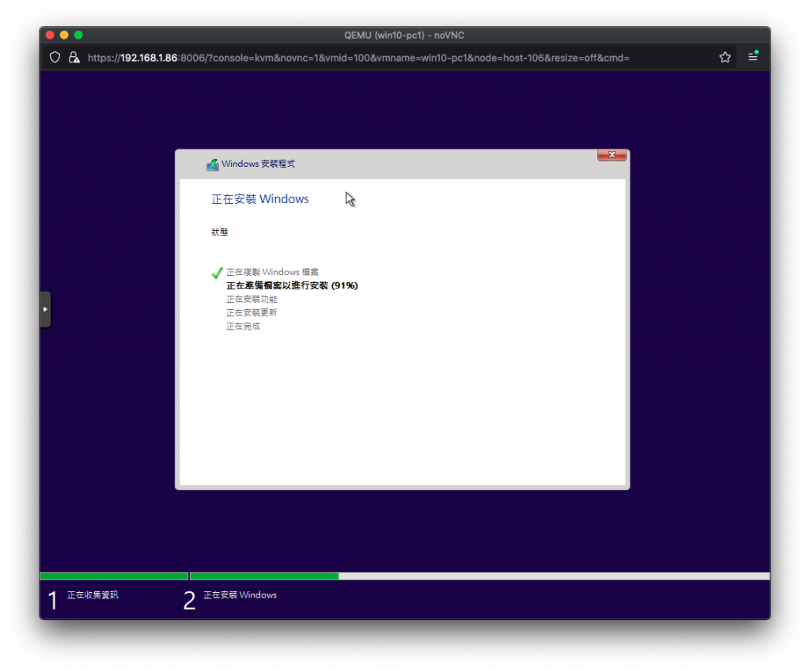The image size is (810, 672).
Task: Click the QEMU (win10-pc1) - noVNC window title
Action: (x=404, y=35)
